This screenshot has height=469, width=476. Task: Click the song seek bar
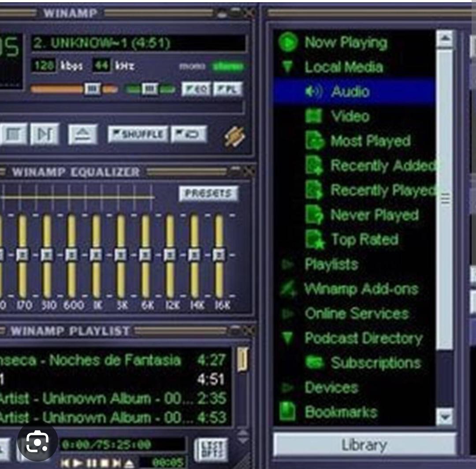click(122, 108)
